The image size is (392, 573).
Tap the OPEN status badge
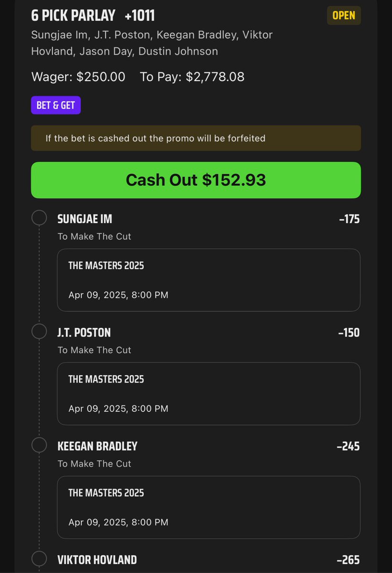point(344,15)
